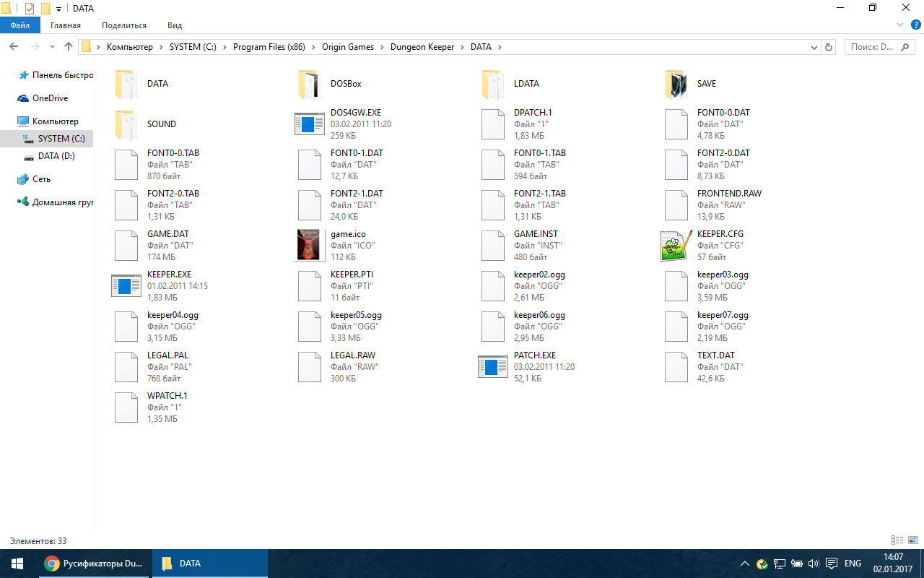Switch to large icons view layout
The image size is (924, 578).
click(x=913, y=540)
